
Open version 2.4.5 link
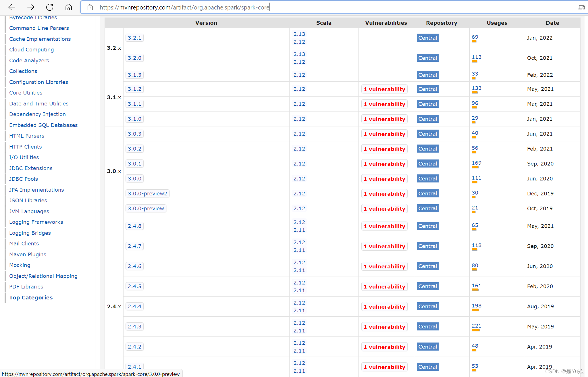[x=134, y=286]
